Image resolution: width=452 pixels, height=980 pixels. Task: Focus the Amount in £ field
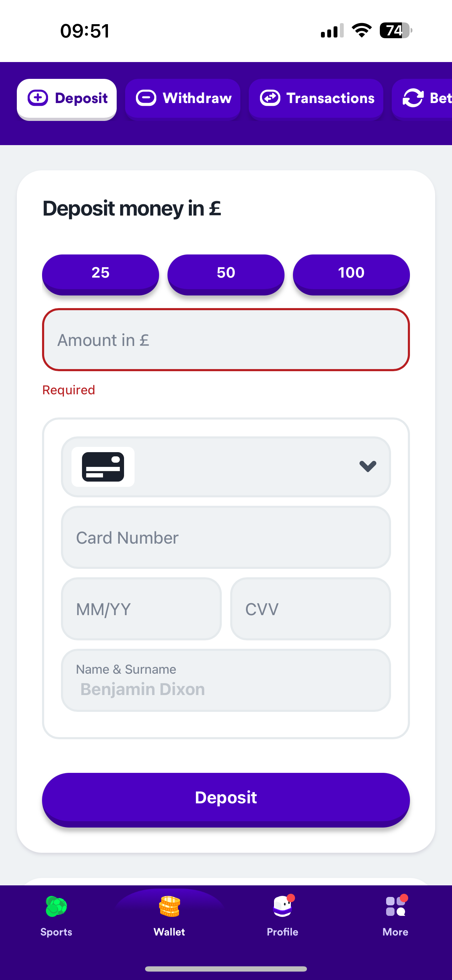(226, 340)
